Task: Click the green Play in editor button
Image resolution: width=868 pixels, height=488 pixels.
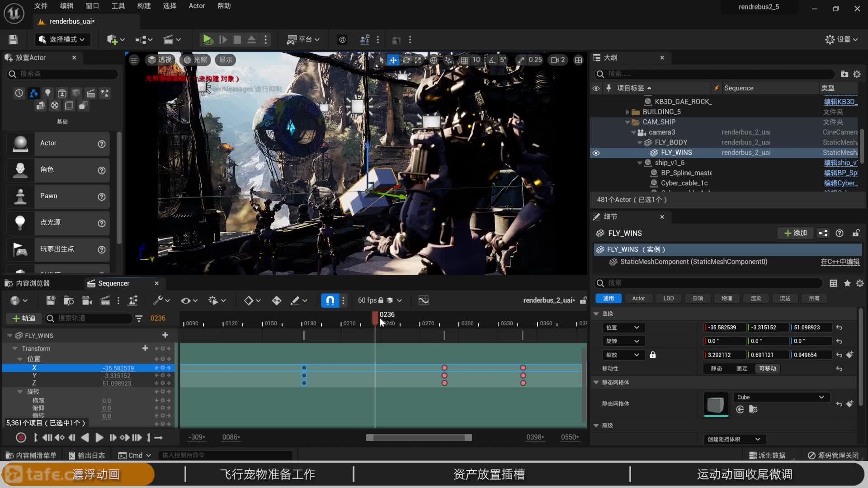Action: point(208,40)
